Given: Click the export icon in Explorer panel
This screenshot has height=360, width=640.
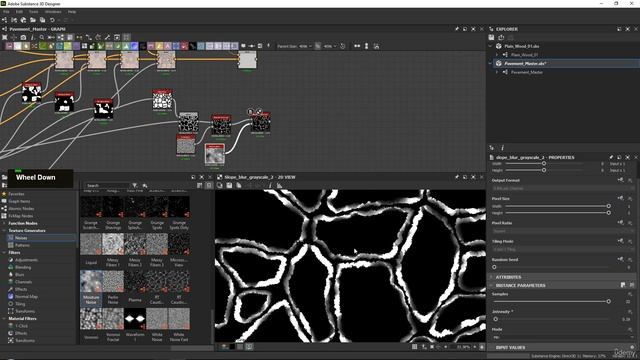Looking at the screenshot, I should (x=501, y=37).
